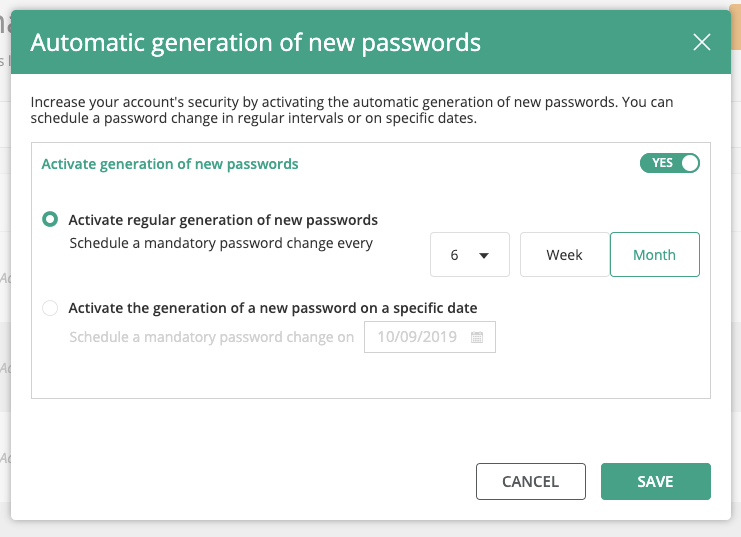Image resolution: width=741 pixels, height=537 pixels.
Task: Close the automatic password generation dialog
Action: pos(702,42)
